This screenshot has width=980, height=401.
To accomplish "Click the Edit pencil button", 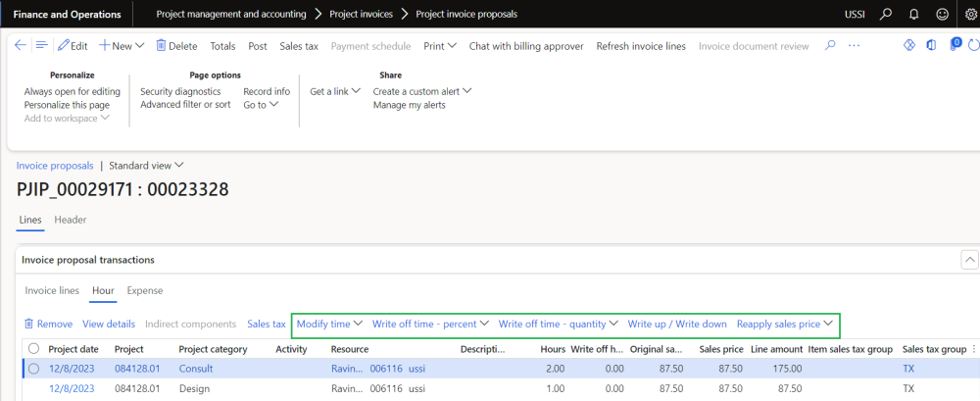I will click(x=73, y=46).
